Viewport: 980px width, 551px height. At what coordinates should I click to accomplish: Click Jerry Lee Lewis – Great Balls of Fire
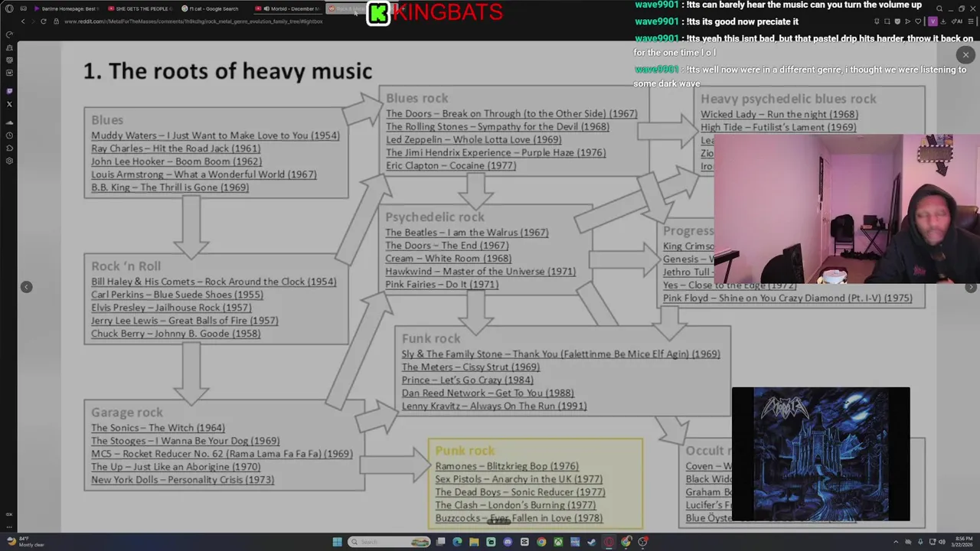(x=185, y=321)
